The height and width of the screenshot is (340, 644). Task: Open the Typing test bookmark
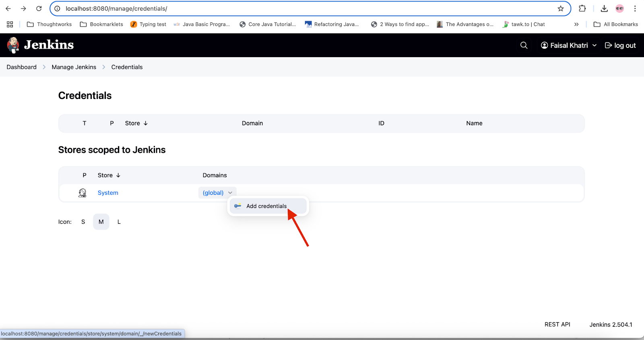(x=148, y=24)
